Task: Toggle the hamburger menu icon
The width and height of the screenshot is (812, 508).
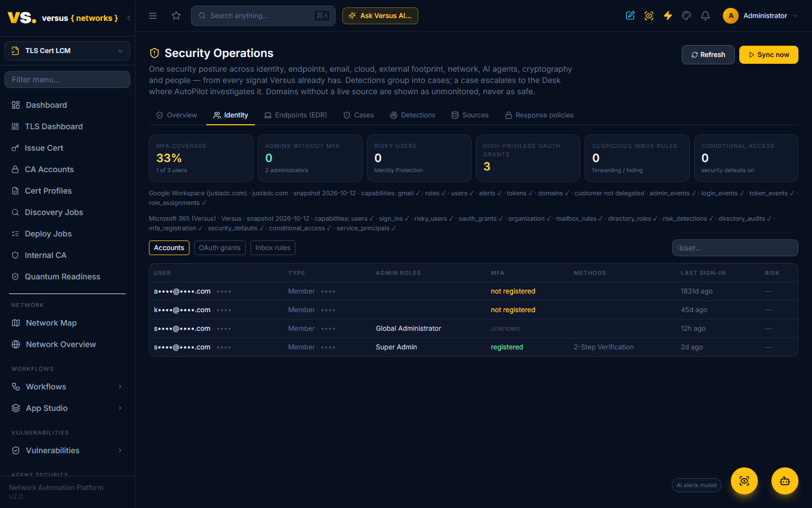Action: point(153,16)
